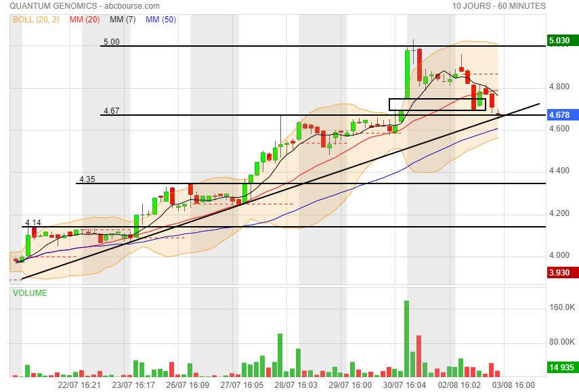This screenshot has width=579, height=392.
Task: Click the blue MM (50) legend label
Action: pos(160,20)
